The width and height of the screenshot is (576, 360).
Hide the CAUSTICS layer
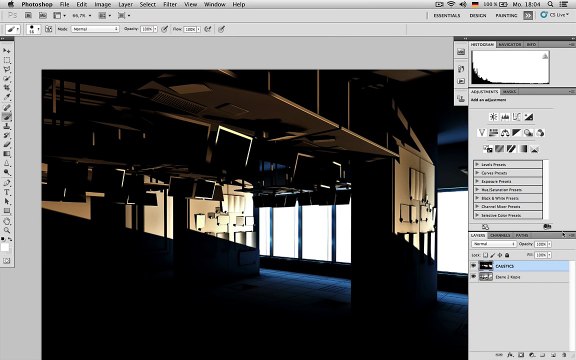(474, 266)
